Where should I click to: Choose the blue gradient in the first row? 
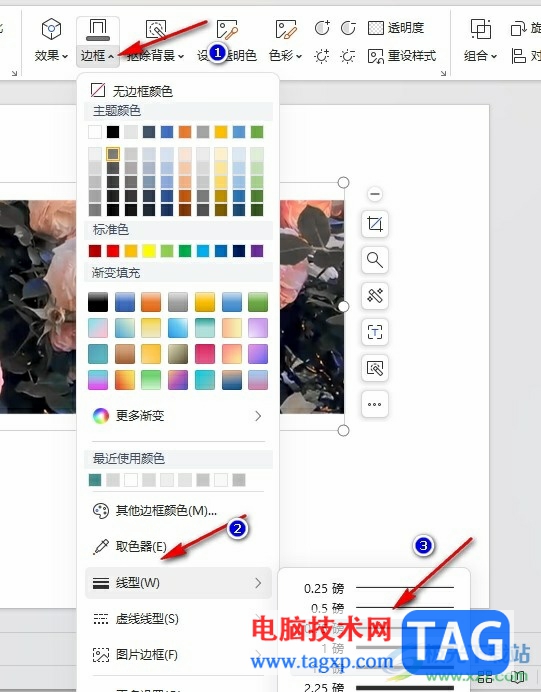point(125,302)
